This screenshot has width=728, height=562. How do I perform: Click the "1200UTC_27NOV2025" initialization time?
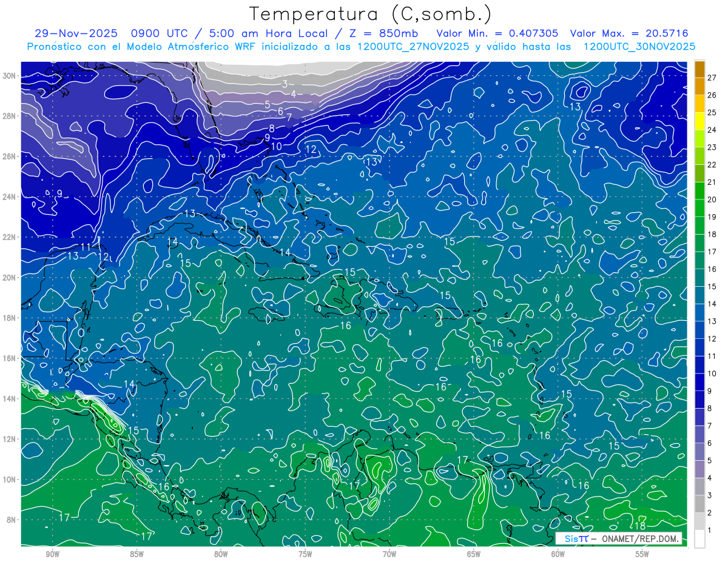pos(412,47)
